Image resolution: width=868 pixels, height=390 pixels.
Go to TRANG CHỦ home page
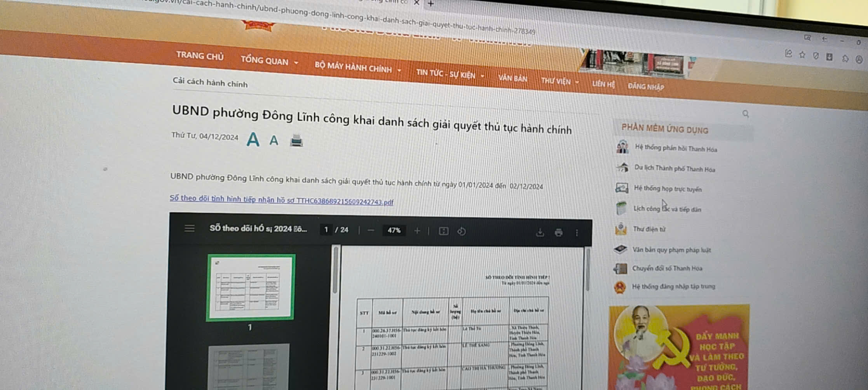(x=200, y=56)
